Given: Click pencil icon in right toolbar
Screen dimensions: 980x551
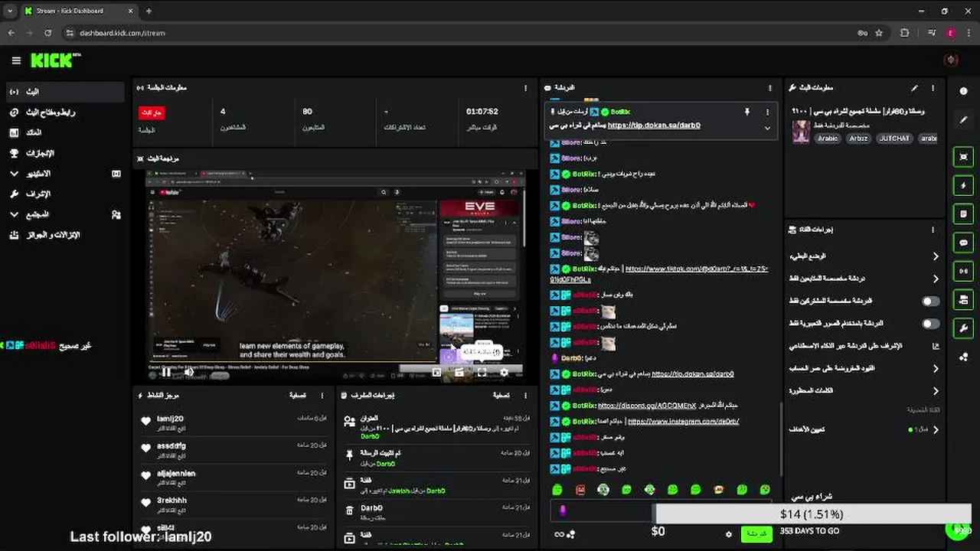Looking at the screenshot, I should [963, 120].
